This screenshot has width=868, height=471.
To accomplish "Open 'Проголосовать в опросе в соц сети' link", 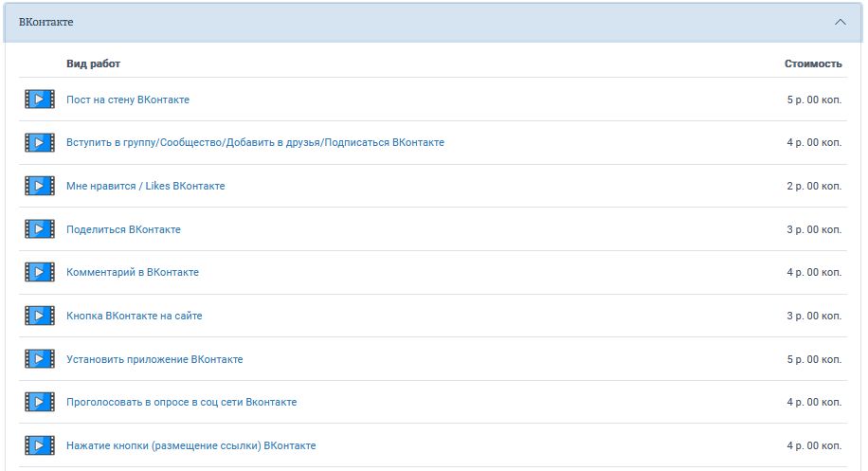I will tap(181, 403).
